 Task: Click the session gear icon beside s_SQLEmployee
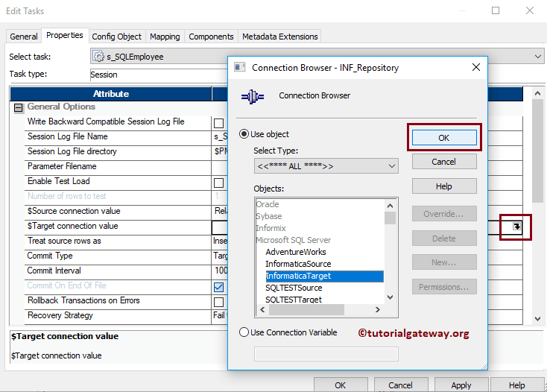coord(98,57)
